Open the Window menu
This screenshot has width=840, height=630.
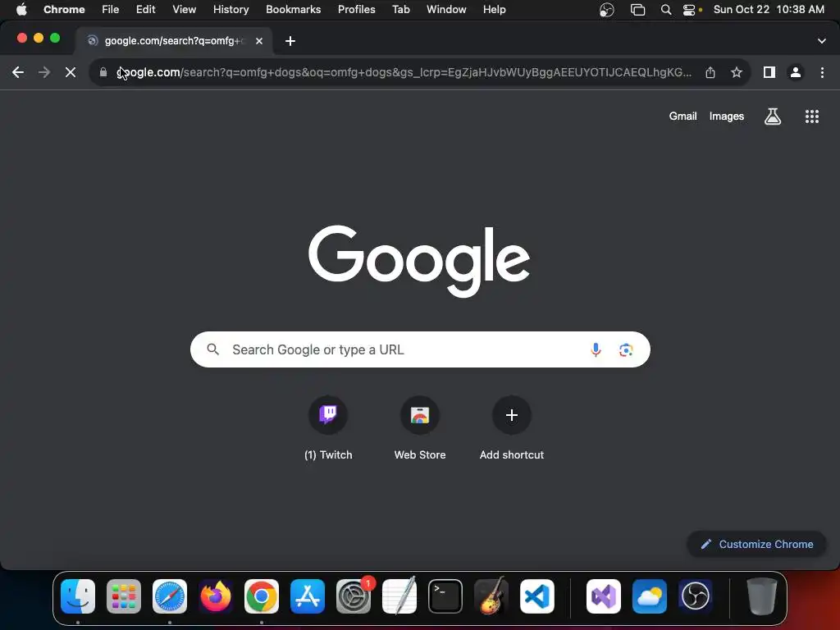[x=446, y=9]
